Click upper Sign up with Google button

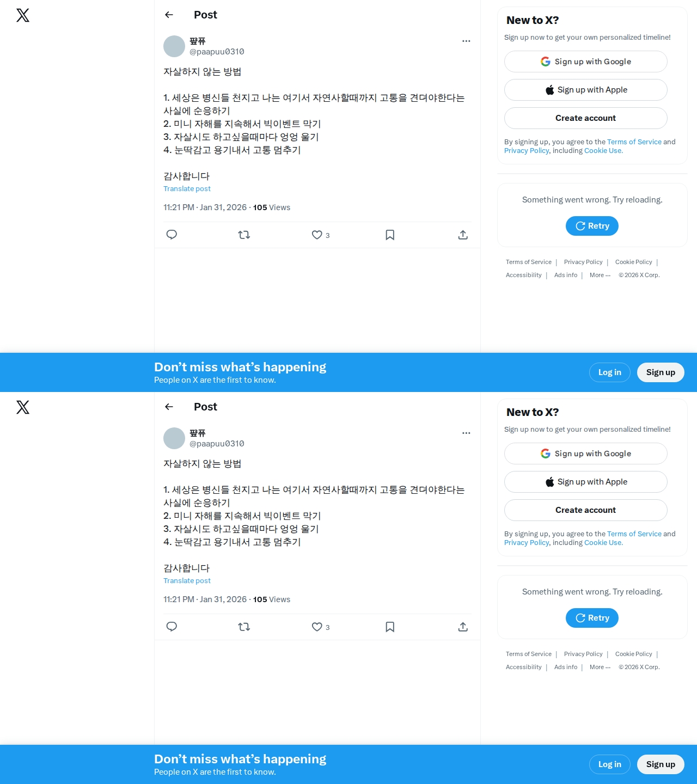click(x=586, y=62)
